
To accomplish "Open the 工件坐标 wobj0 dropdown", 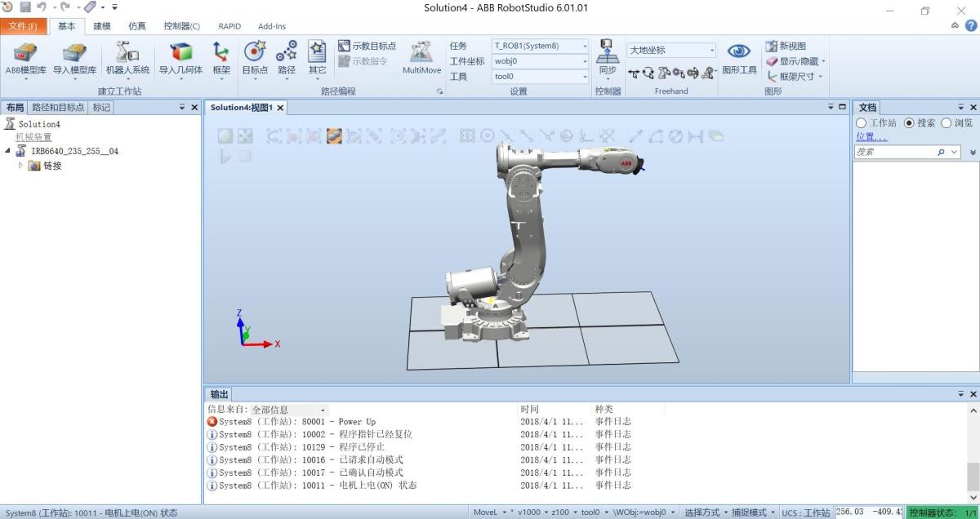I will [x=585, y=61].
